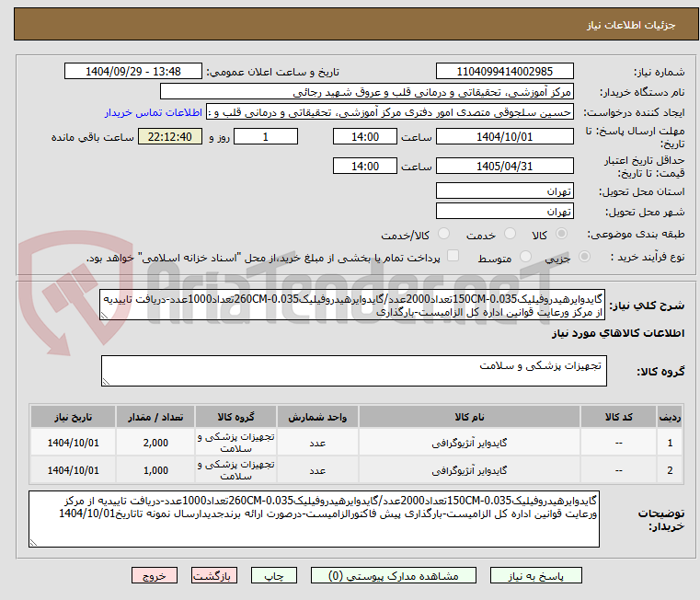Select the خدمت radio button
Image resolution: width=700 pixels, height=600 pixels.
tap(510, 233)
